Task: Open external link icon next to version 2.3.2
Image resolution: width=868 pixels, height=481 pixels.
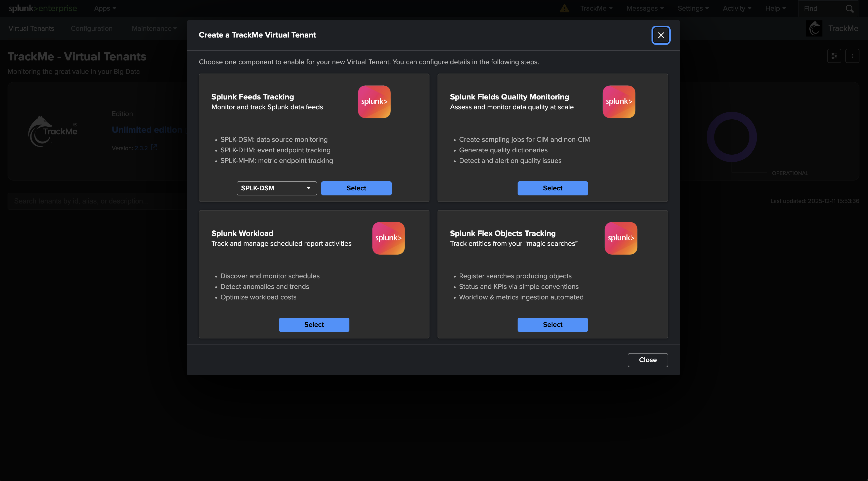Action: (x=154, y=148)
